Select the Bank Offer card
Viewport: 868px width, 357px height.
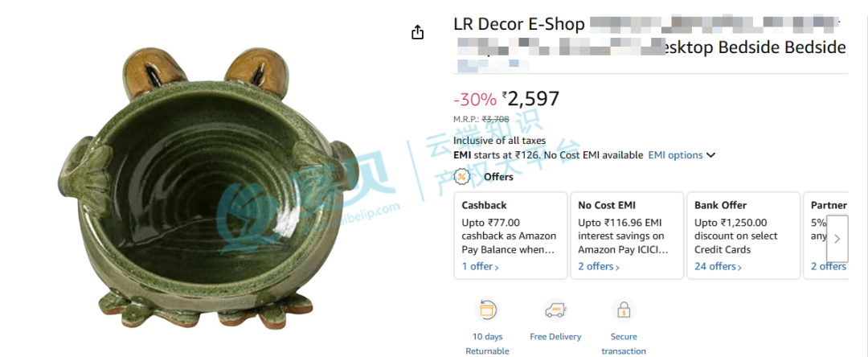(743, 236)
